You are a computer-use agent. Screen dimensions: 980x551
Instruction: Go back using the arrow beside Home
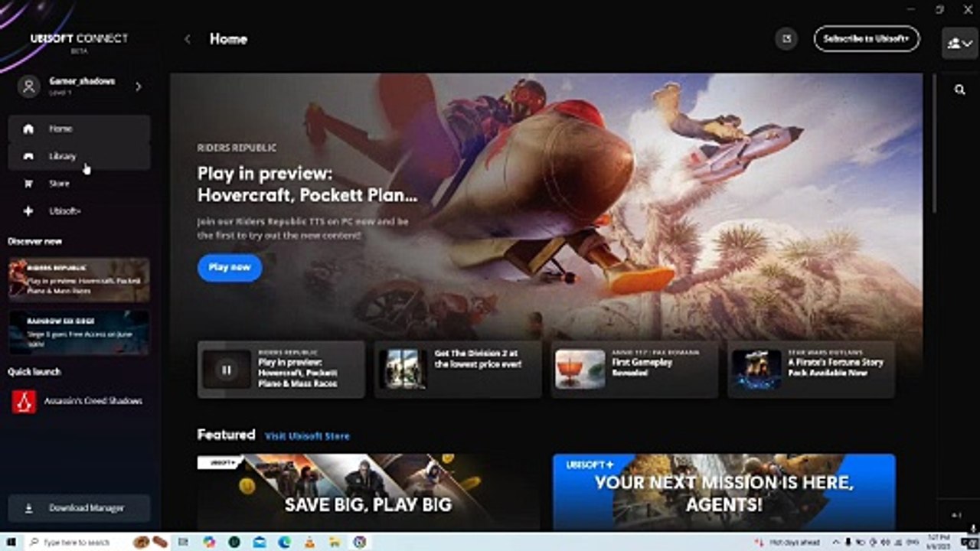[188, 39]
